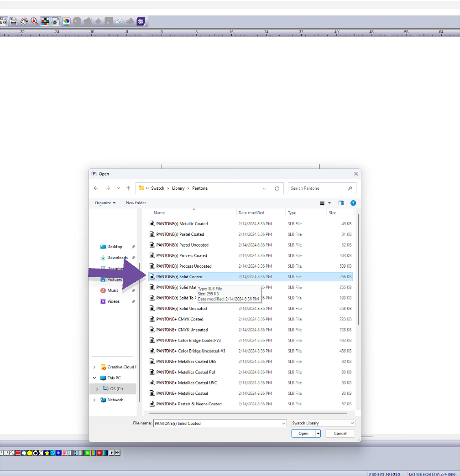The image size is (460, 476).
Task: Expand the address bar path dropdown
Action: [264, 188]
